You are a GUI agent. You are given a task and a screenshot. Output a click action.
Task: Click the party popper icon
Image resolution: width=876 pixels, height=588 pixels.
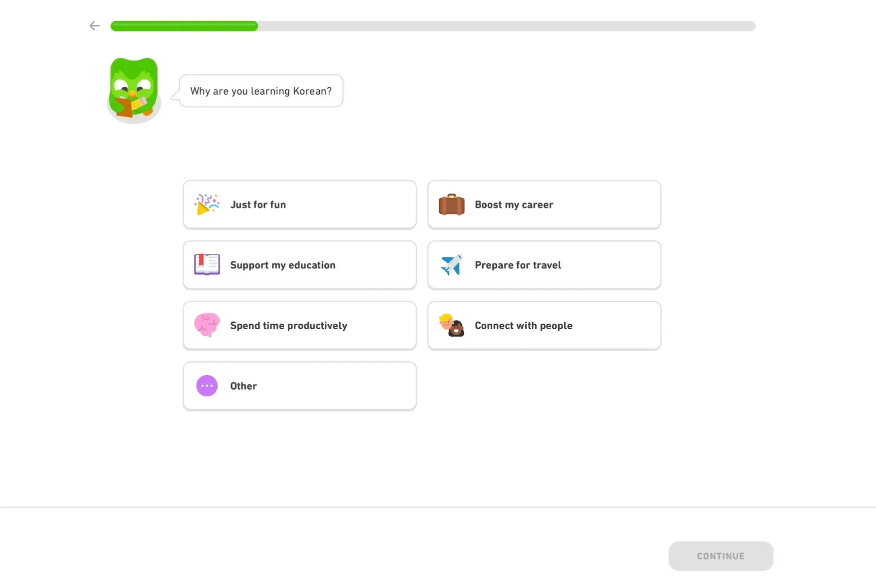[207, 204]
